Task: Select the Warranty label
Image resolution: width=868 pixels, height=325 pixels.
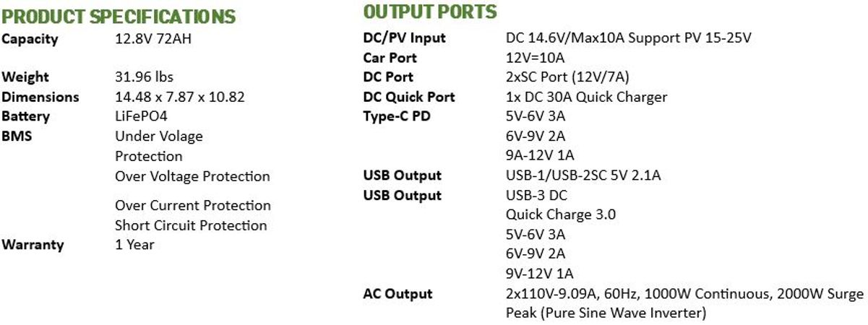Action: 33,245
